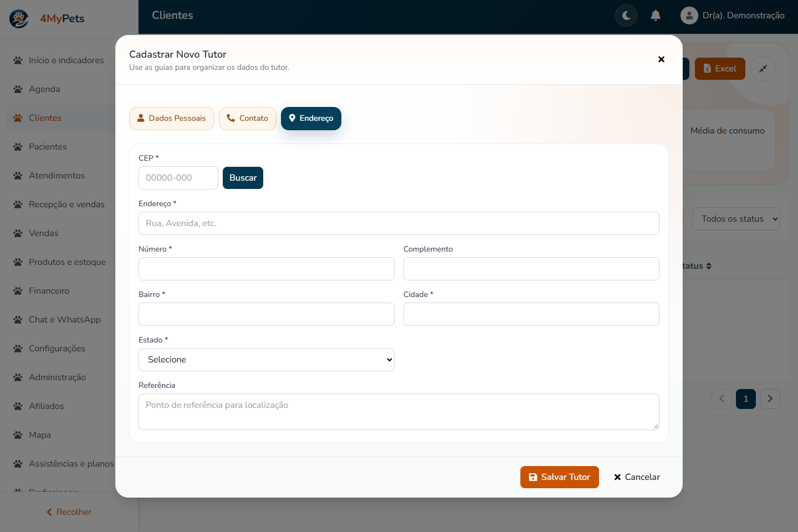Open the Todos os status dropdown
This screenshot has width=798, height=532.
click(x=736, y=219)
